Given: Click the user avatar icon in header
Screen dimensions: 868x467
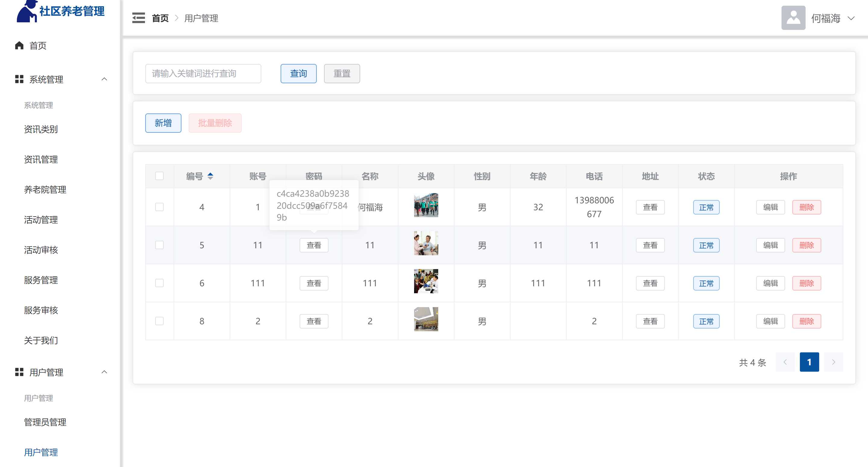Looking at the screenshot, I should tap(793, 18).
